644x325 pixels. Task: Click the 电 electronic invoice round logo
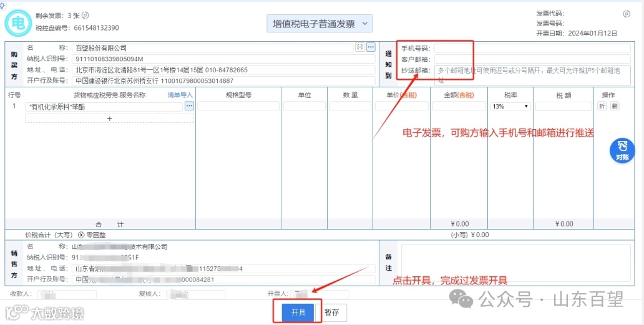[x=18, y=23]
